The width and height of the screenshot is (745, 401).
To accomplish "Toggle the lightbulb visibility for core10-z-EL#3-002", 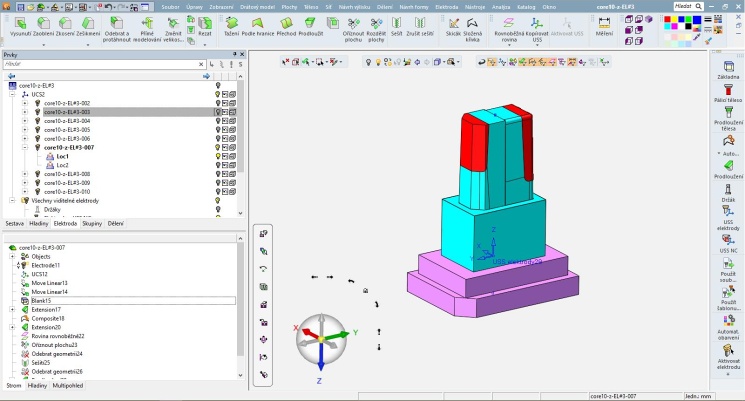I will pyautogui.click(x=217, y=103).
